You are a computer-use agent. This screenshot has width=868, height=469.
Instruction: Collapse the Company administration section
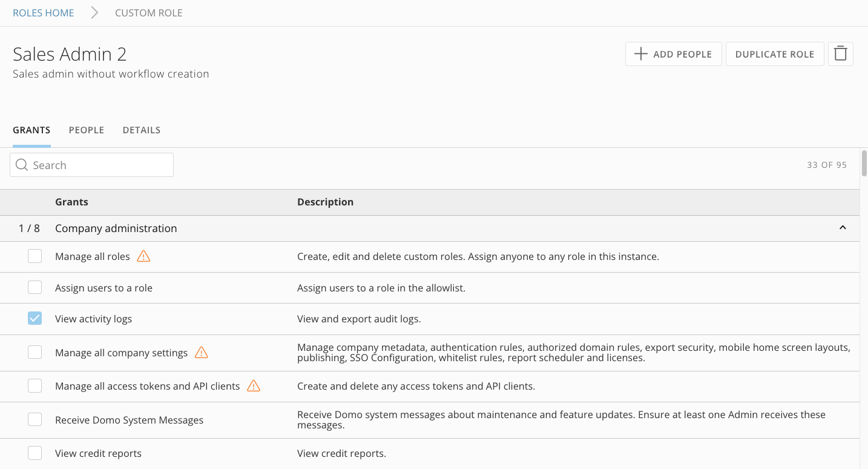tap(843, 228)
